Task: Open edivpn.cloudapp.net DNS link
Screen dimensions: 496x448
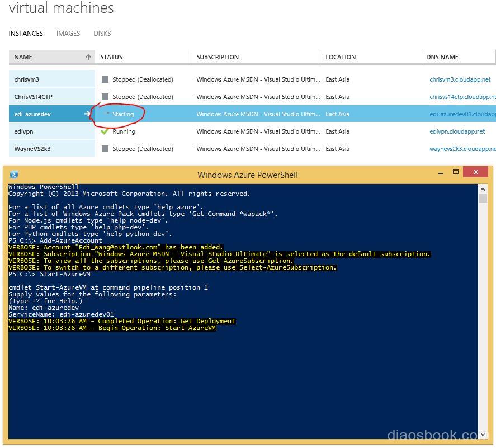Action: pyautogui.click(x=457, y=131)
